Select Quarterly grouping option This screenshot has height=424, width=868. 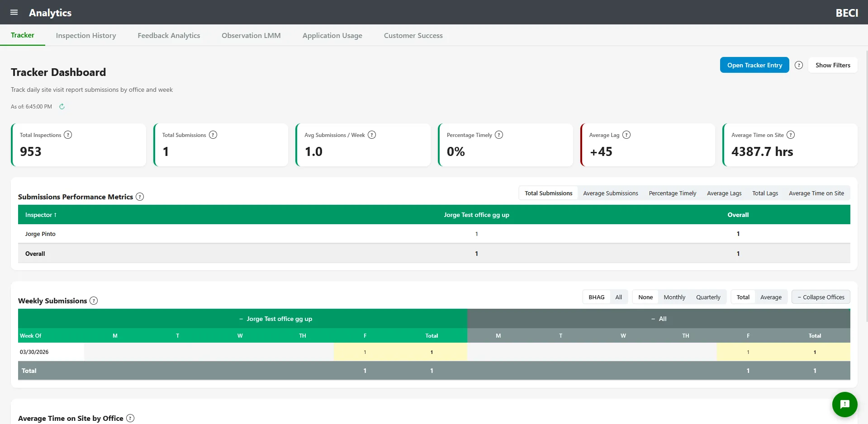tap(708, 297)
